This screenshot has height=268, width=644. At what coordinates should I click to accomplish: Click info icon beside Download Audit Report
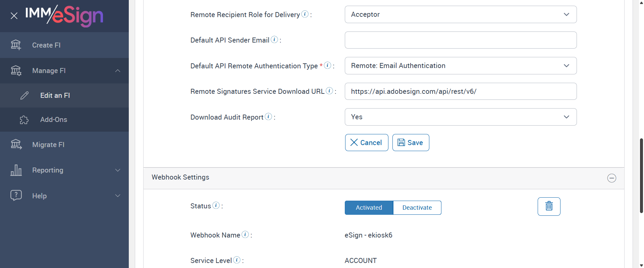268,117
